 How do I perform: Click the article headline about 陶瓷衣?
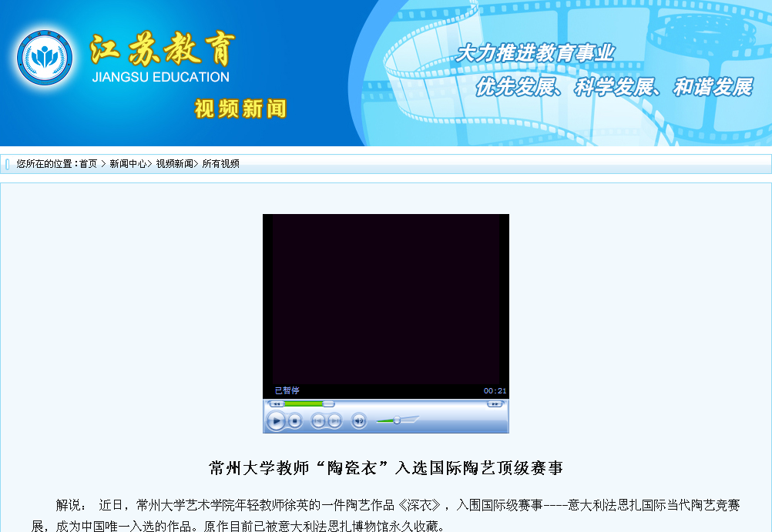(x=385, y=468)
